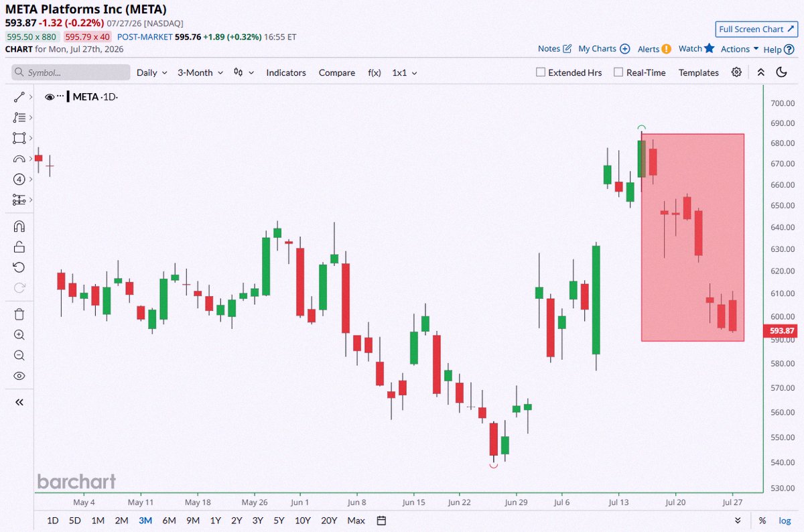
Task: Select the 1Y time range
Action: pos(216,521)
